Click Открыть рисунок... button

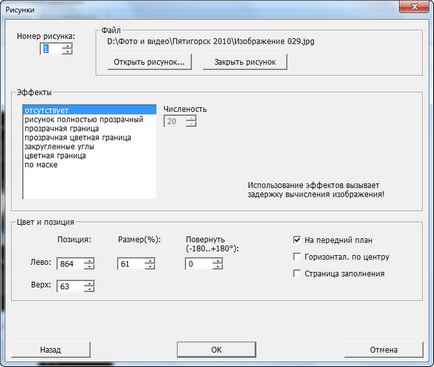coord(149,62)
